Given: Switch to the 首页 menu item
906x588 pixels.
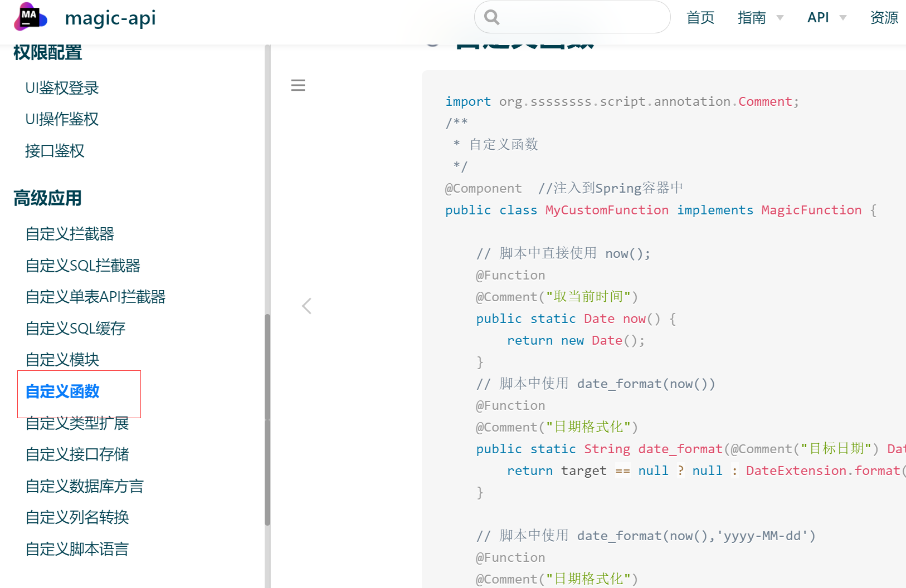Looking at the screenshot, I should point(700,17).
